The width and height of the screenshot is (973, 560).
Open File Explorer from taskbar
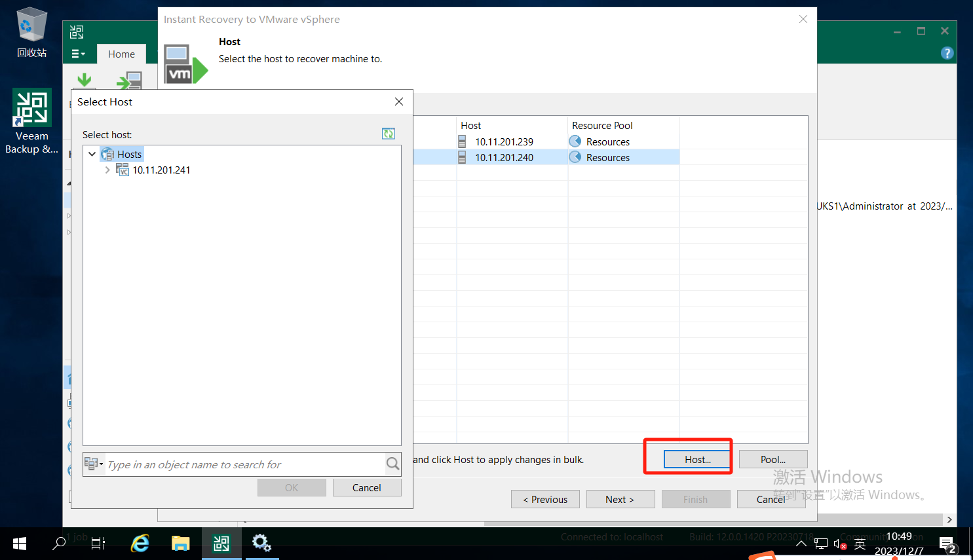pyautogui.click(x=180, y=543)
